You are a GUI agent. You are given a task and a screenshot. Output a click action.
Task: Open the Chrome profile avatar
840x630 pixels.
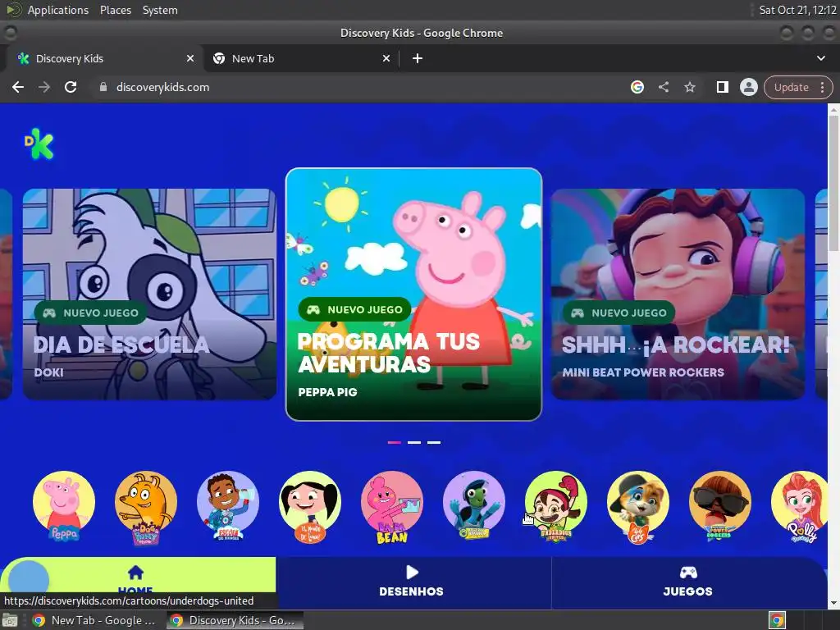click(x=748, y=87)
